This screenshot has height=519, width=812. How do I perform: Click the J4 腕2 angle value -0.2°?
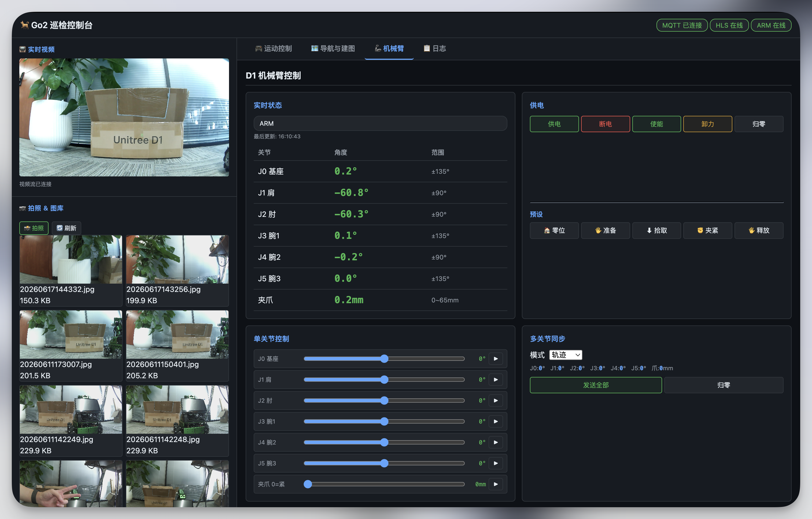click(x=348, y=257)
